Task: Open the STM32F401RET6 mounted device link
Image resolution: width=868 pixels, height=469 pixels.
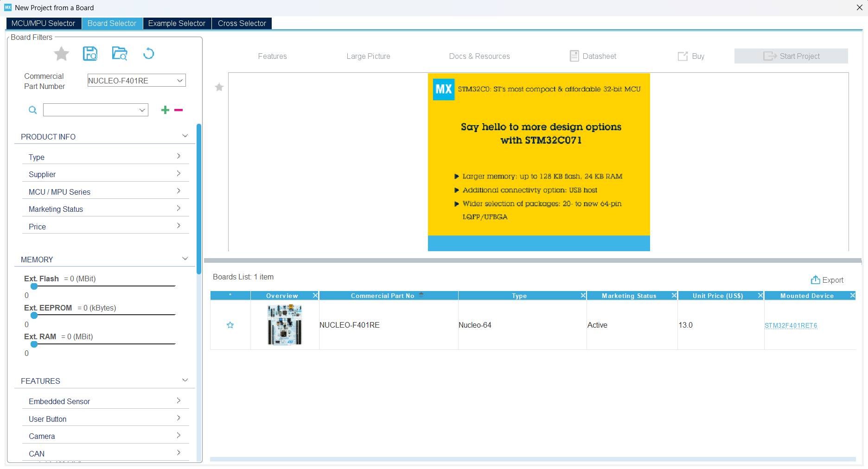Action: coord(791,325)
